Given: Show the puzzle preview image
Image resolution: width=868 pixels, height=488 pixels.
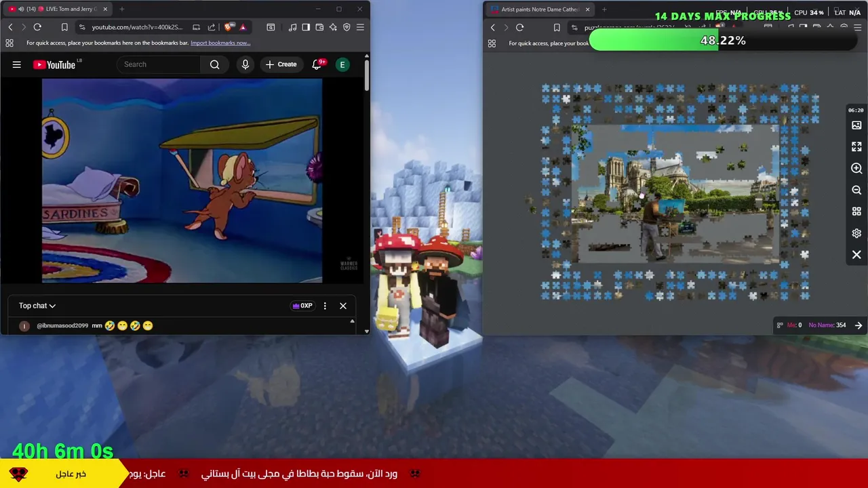Looking at the screenshot, I should [x=856, y=125].
